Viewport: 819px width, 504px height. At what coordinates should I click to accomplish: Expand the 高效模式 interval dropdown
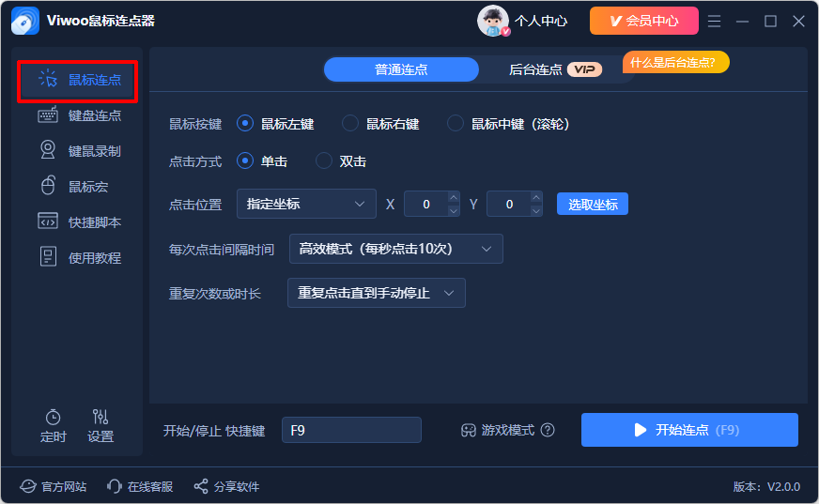[x=396, y=249]
